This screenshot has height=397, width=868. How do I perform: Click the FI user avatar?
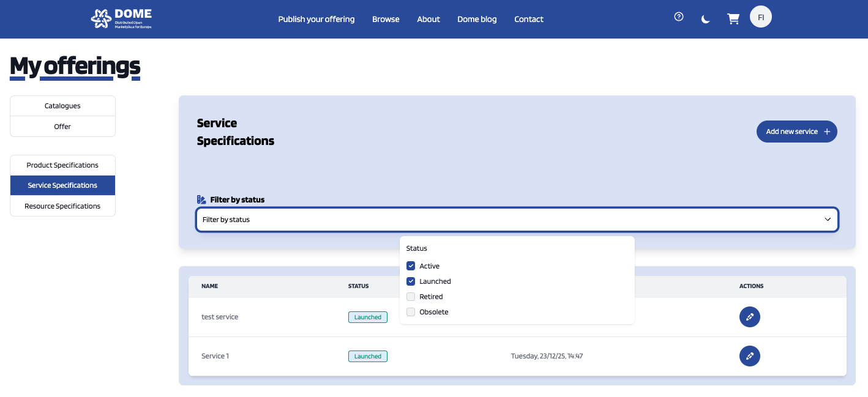(760, 17)
